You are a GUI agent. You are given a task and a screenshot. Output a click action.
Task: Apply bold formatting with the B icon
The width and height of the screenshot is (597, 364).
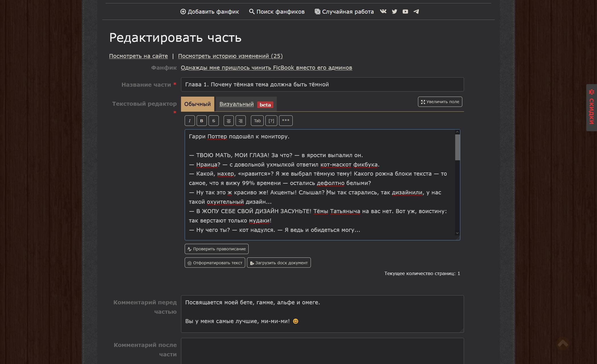[201, 120]
